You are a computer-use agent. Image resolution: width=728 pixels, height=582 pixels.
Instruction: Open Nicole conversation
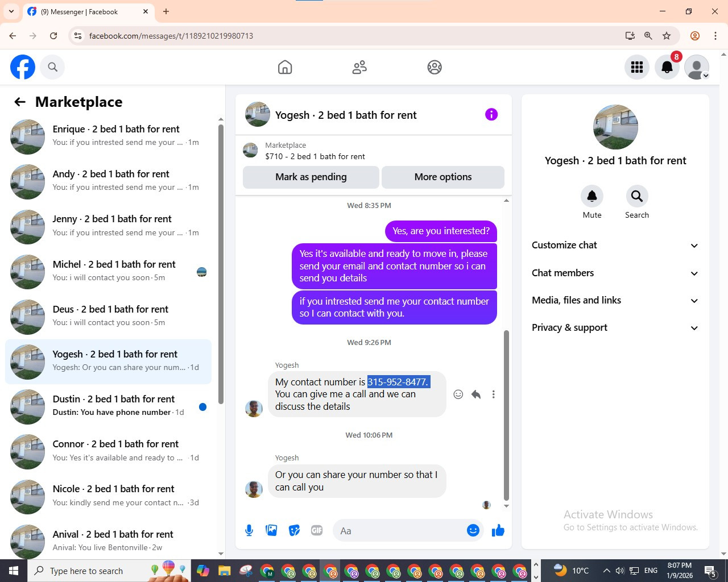coord(108,496)
